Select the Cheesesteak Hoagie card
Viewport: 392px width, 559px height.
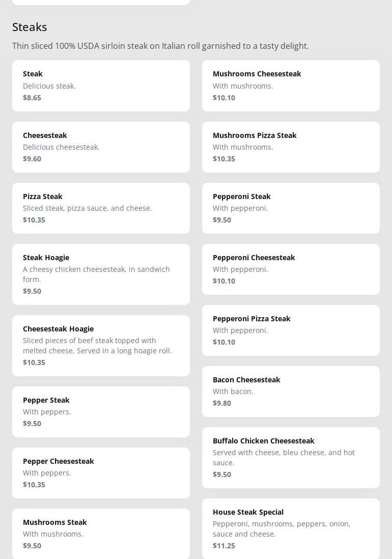[x=101, y=345]
